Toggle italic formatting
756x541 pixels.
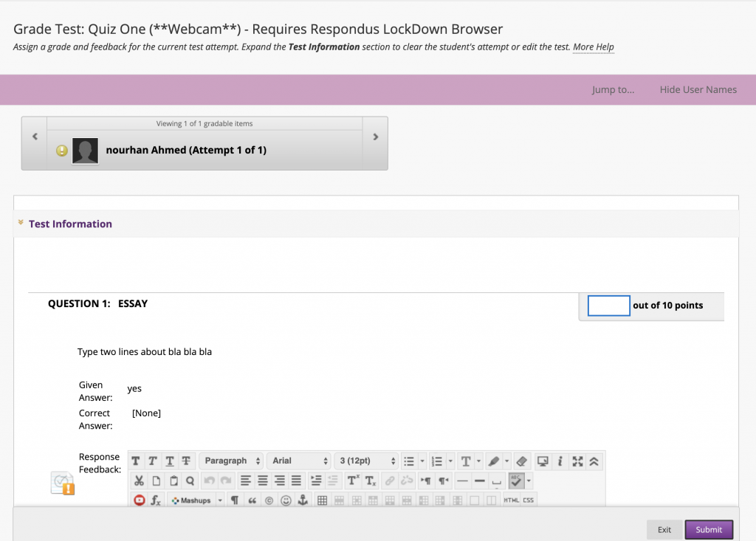(x=153, y=460)
